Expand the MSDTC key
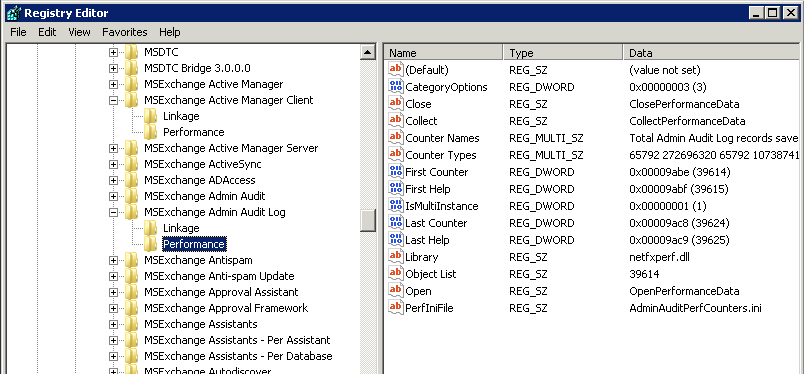Screen dimensions: 804x374 (x=113, y=52)
